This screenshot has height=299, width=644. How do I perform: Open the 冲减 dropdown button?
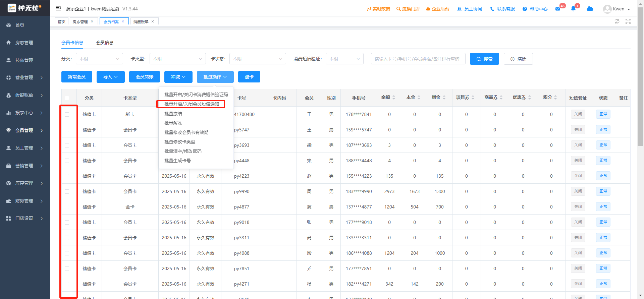178,77
